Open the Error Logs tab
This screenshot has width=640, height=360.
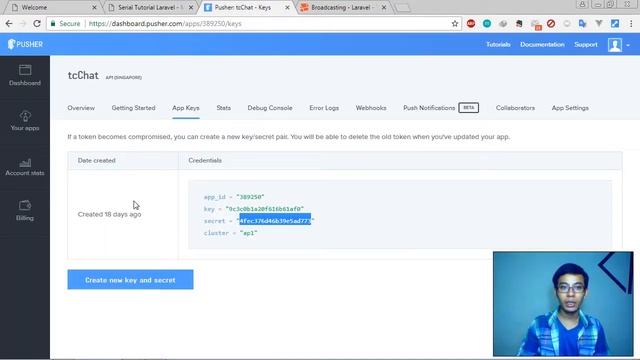point(324,108)
